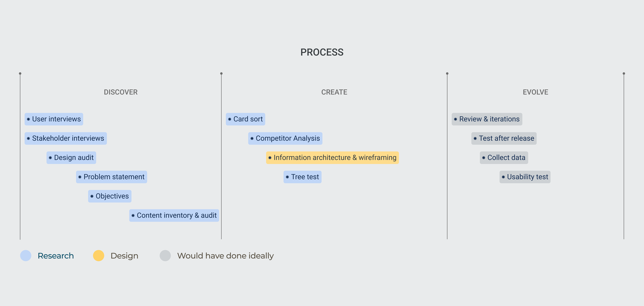Click Information architecture & wireframing tag
Viewport: 644px width, 306px height.
(x=332, y=157)
